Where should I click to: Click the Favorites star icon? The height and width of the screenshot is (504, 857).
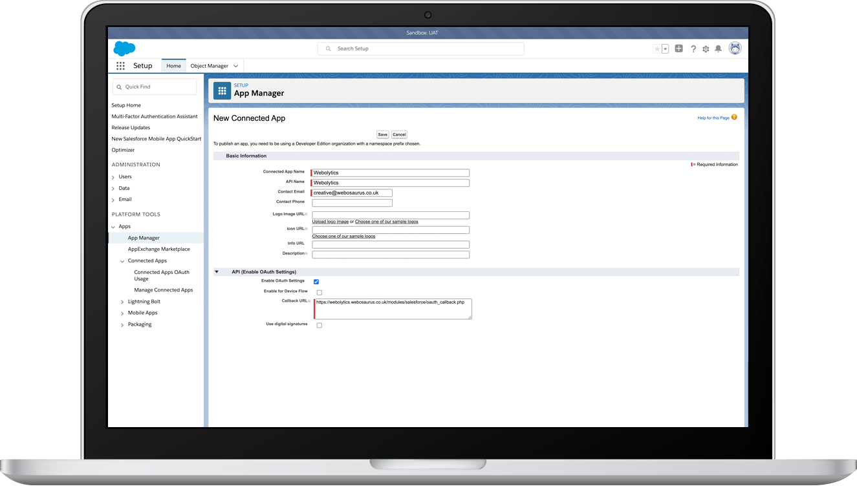click(656, 48)
